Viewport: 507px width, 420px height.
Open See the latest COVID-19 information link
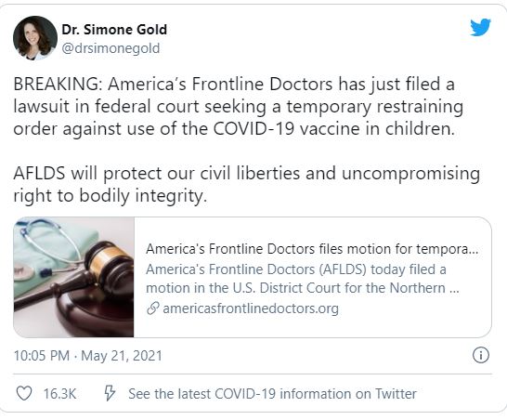(x=272, y=394)
